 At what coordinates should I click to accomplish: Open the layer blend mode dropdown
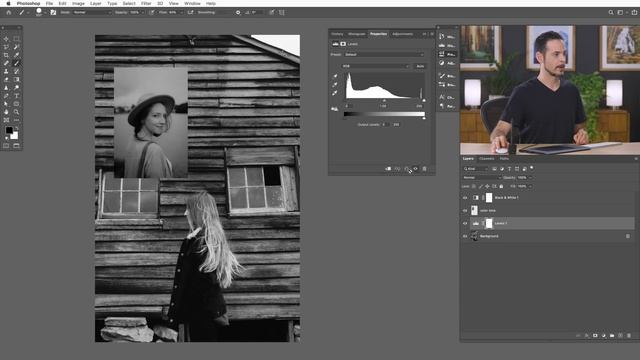[x=482, y=178]
